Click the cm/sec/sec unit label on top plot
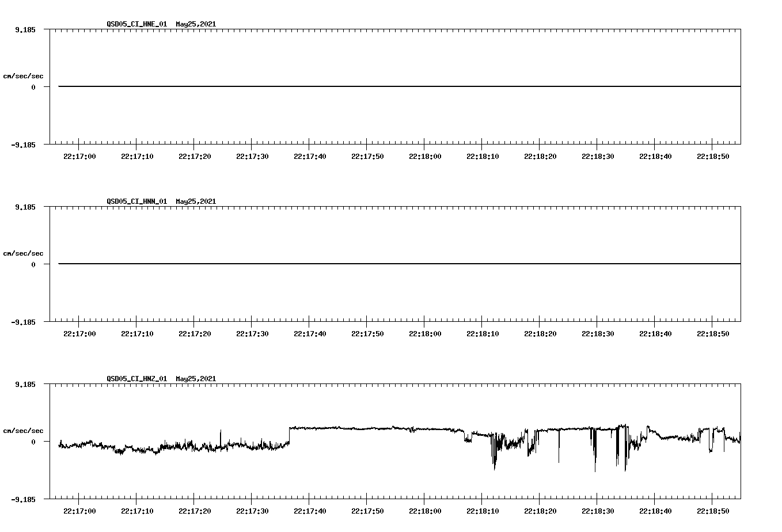The image size is (782, 532). coord(24,75)
